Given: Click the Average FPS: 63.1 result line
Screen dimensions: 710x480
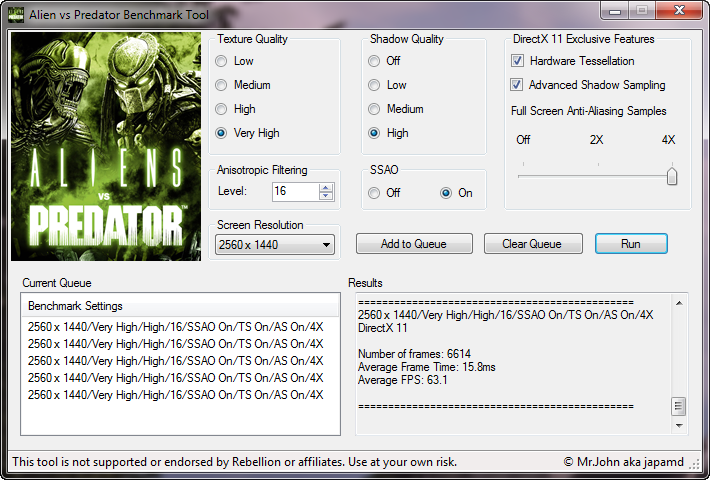Looking at the screenshot, I should pos(403,380).
